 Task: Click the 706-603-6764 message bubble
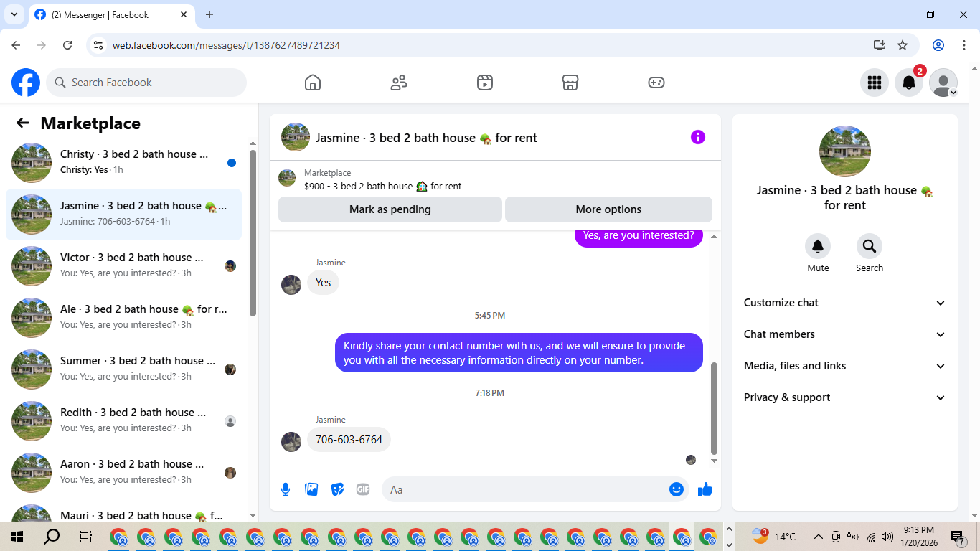pos(349,440)
